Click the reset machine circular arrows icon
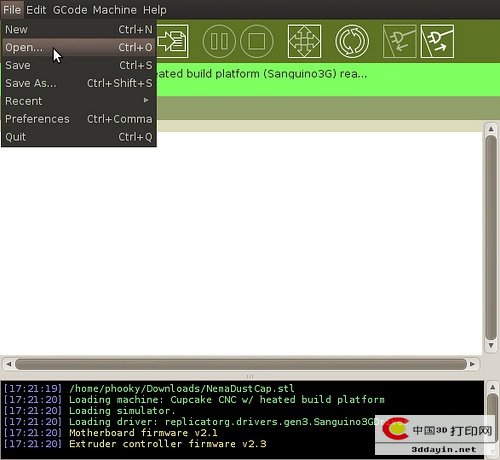The height and width of the screenshot is (460, 500). (352, 41)
